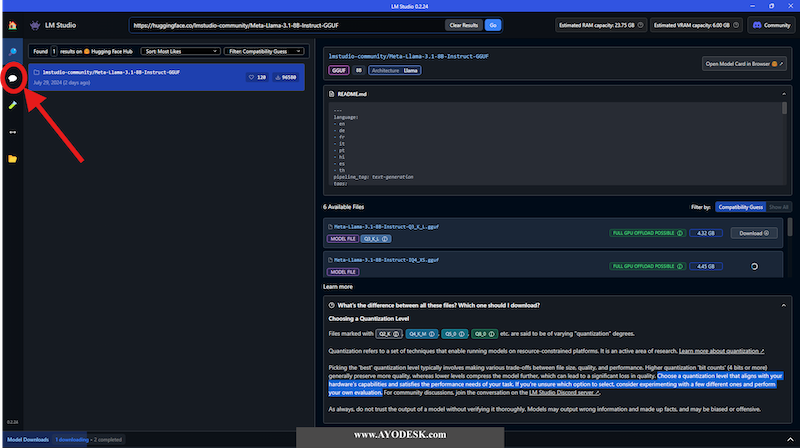Click the 4.32 GB file size badge
This screenshot has width=800, height=448.
706,233
